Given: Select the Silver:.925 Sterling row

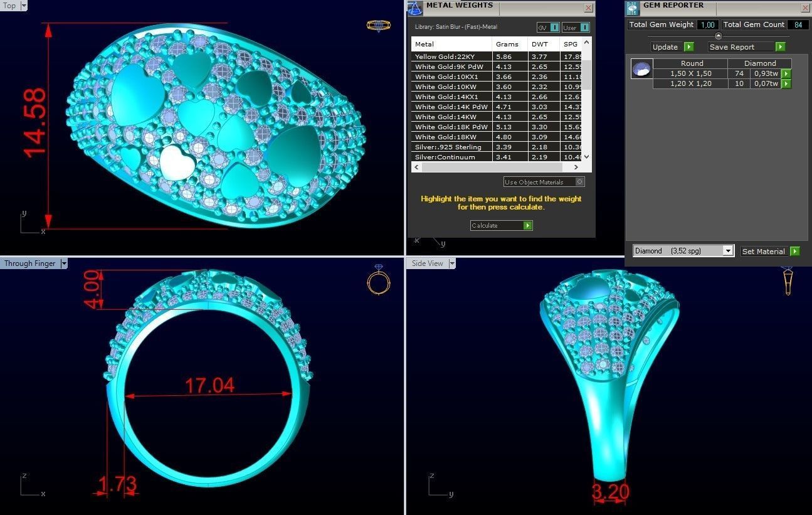Looking at the screenshot, I should coord(497,147).
